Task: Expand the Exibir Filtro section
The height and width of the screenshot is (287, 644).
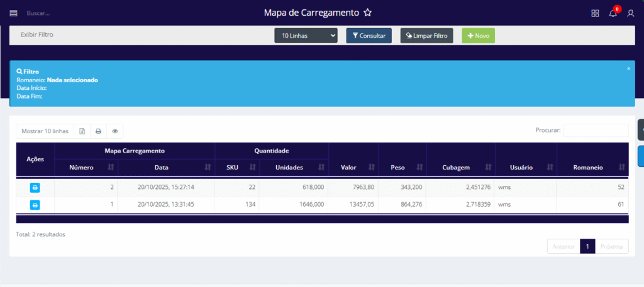Action: point(37,35)
